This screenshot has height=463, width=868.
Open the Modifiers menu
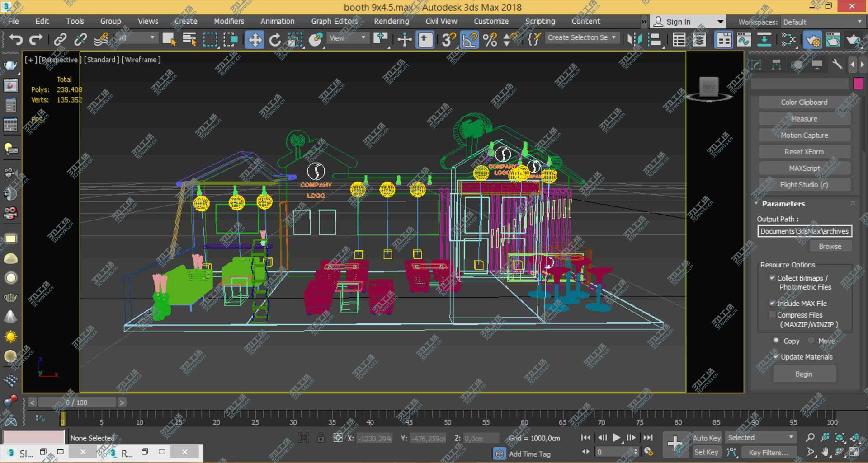(x=229, y=21)
